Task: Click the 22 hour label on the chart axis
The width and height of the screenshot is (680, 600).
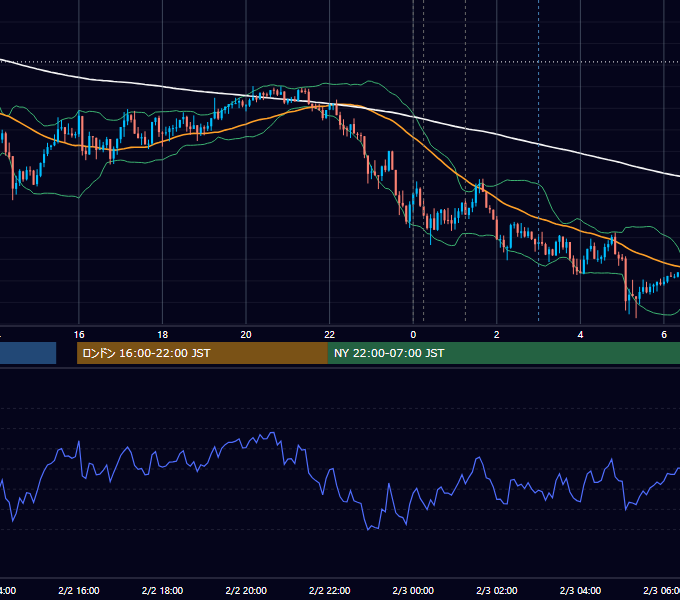Action: tap(330, 335)
